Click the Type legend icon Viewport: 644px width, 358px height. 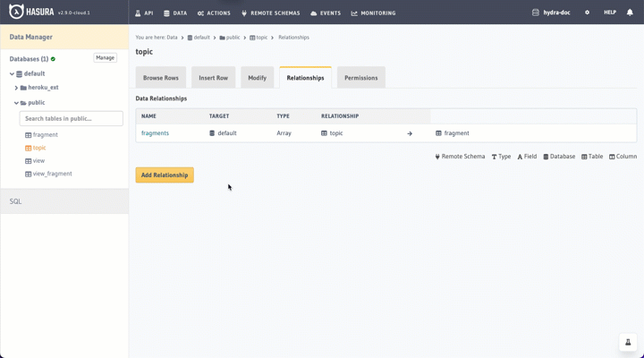(x=494, y=157)
